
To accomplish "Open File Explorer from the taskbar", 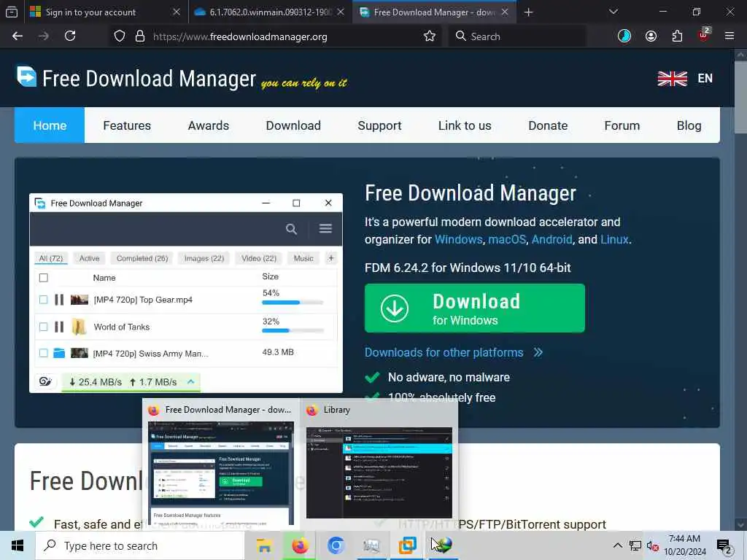I will click(x=264, y=545).
